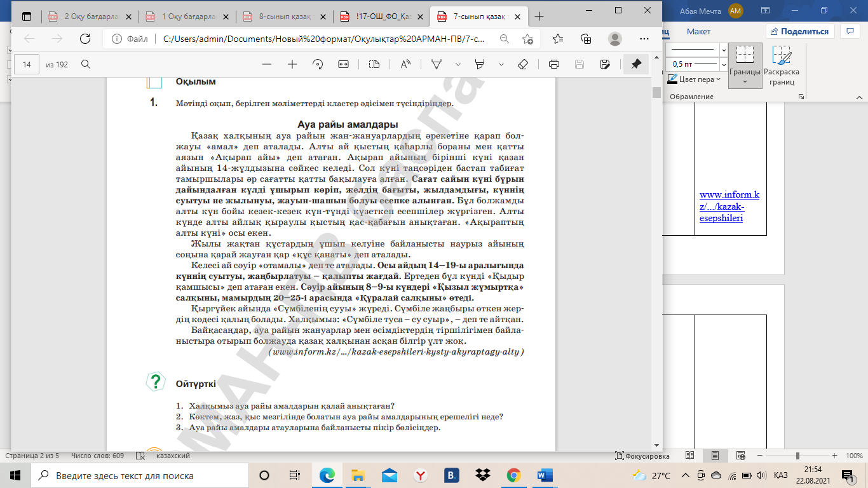Open Edge profile avatar

[615, 39]
